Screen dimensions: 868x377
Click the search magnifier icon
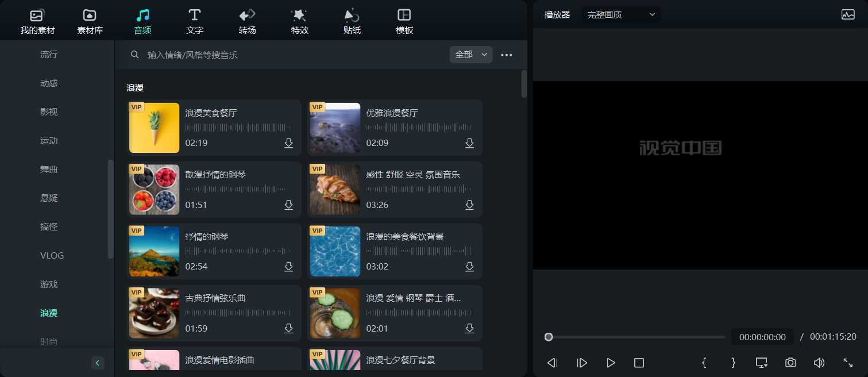pos(134,55)
